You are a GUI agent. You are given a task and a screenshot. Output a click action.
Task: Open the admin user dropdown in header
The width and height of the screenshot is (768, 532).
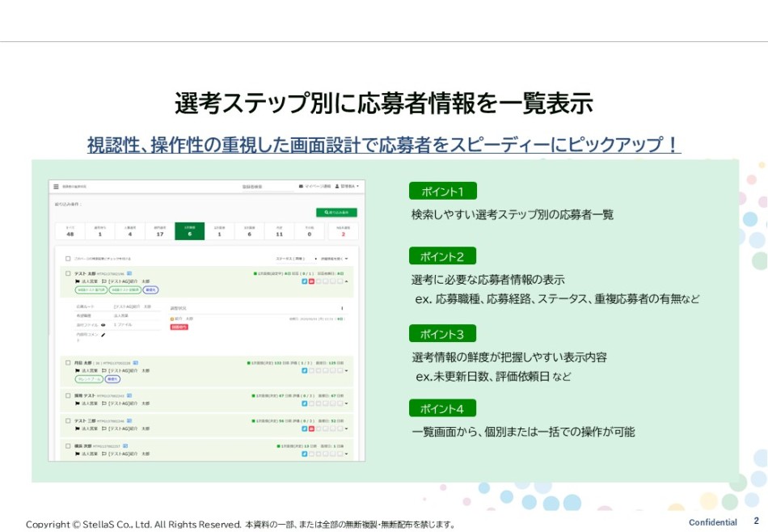[346, 186]
